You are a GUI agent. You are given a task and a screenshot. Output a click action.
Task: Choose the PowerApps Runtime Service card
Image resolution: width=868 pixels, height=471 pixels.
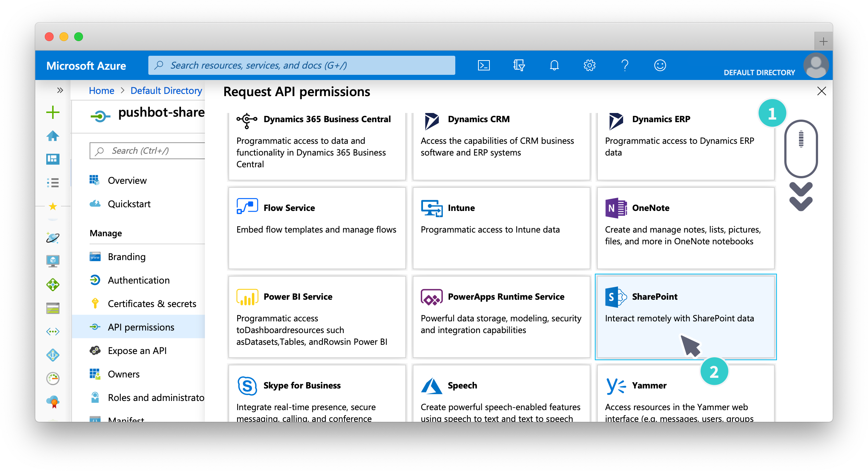[502, 317]
